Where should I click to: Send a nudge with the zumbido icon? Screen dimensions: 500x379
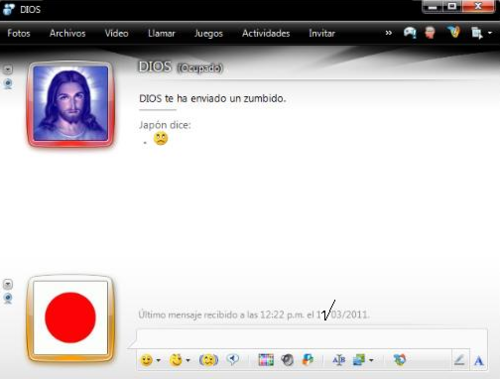208,360
